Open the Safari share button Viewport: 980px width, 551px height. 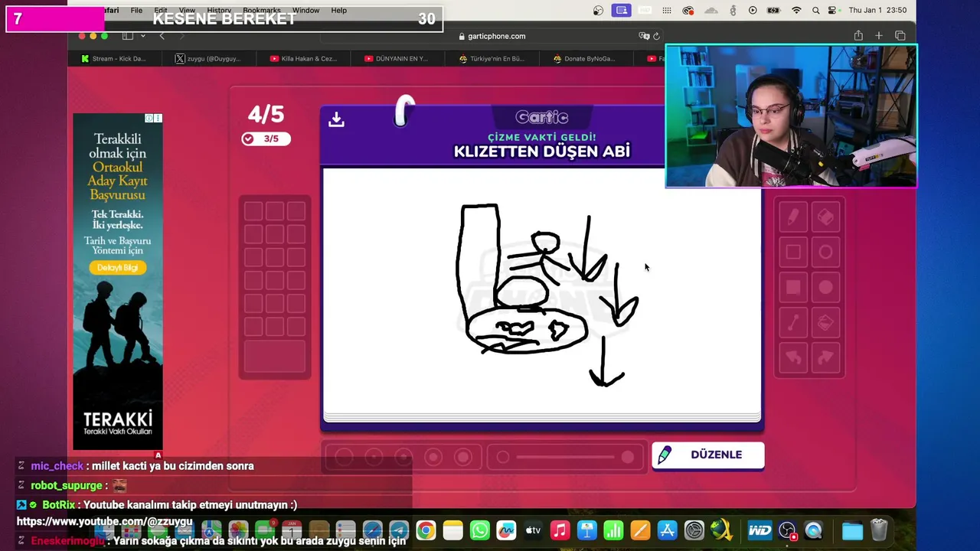point(858,36)
